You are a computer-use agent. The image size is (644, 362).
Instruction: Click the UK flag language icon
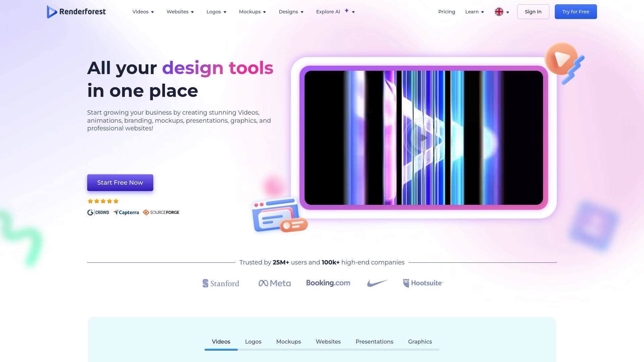coord(499,11)
